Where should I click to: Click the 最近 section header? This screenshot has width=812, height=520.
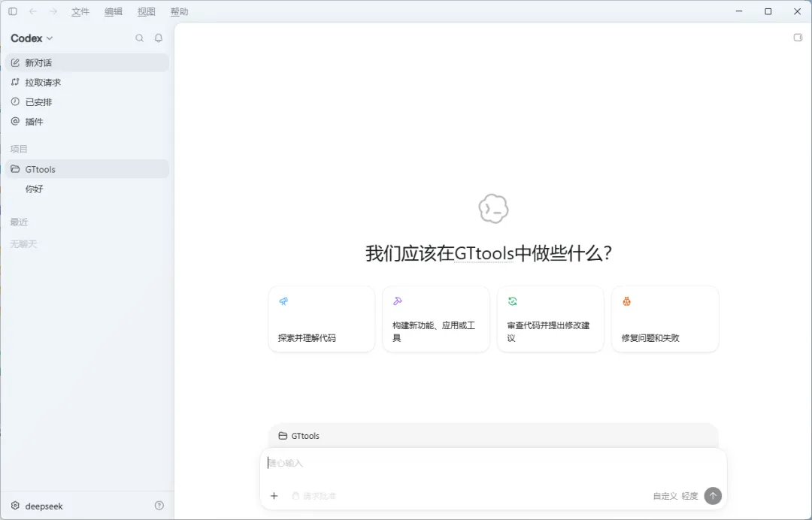(x=19, y=222)
